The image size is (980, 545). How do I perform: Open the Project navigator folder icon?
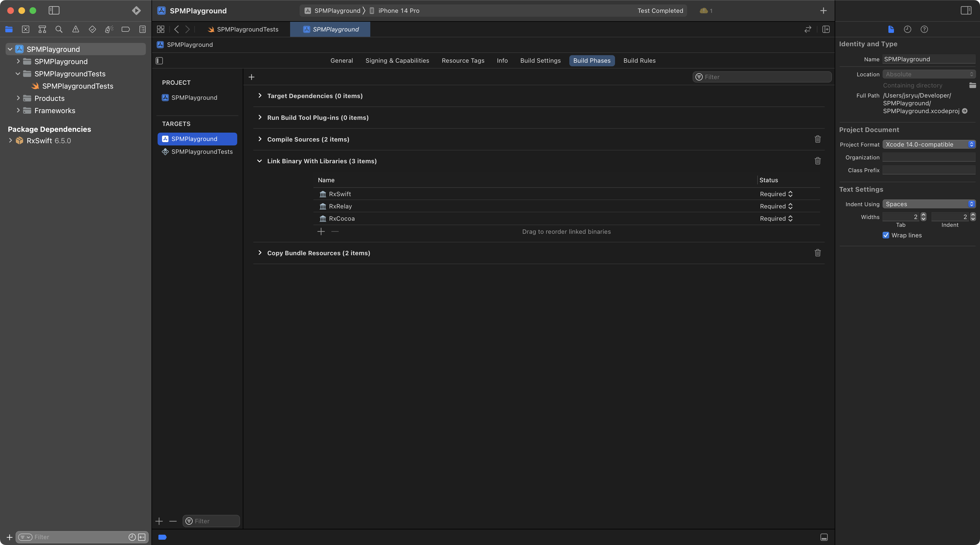[x=9, y=29]
